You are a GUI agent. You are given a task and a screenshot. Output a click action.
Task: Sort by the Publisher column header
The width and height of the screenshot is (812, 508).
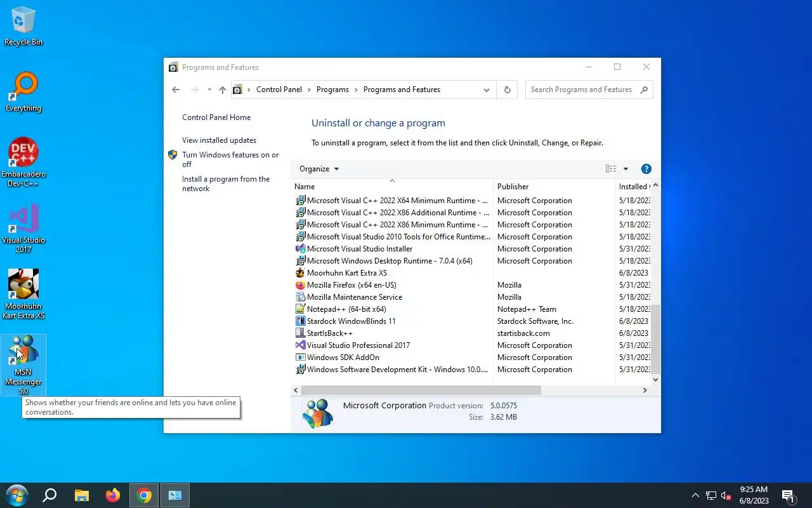(554, 187)
